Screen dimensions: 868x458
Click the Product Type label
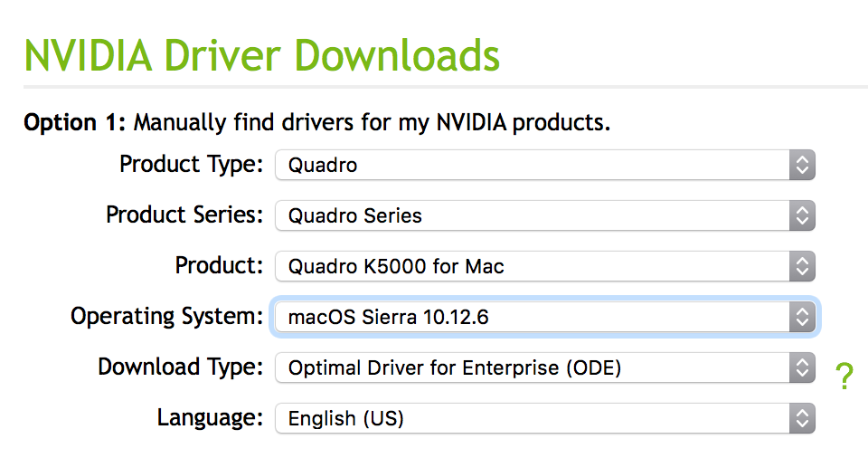tap(191, 164)
